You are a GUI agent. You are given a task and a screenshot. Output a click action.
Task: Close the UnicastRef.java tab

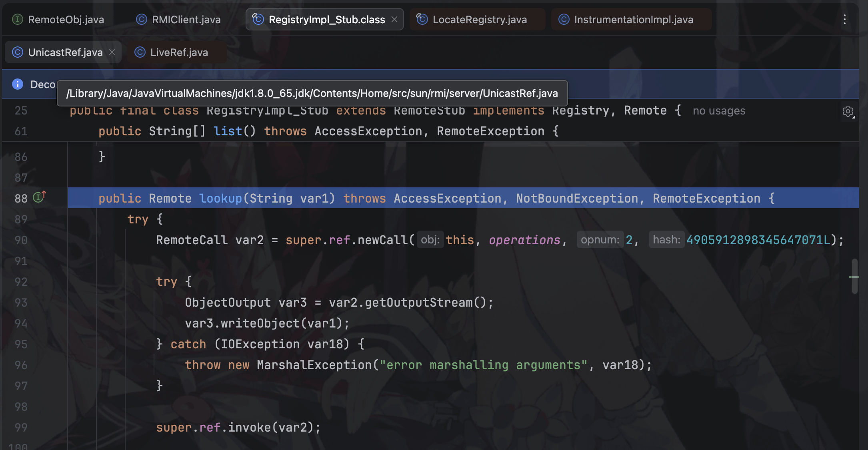tap(112, 52)
